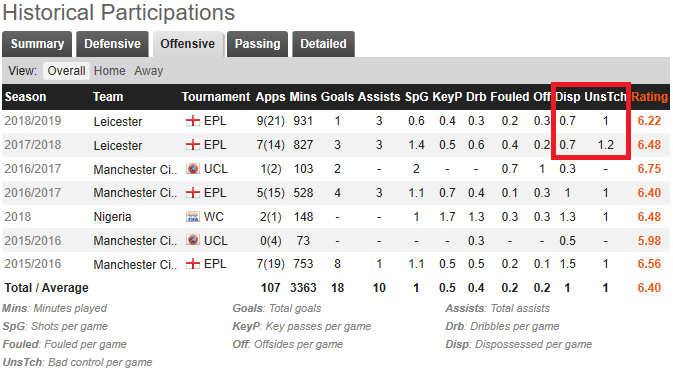Open the Nigeria team link
Viewport: 673px width, 371px height.
tap(112, 217)
